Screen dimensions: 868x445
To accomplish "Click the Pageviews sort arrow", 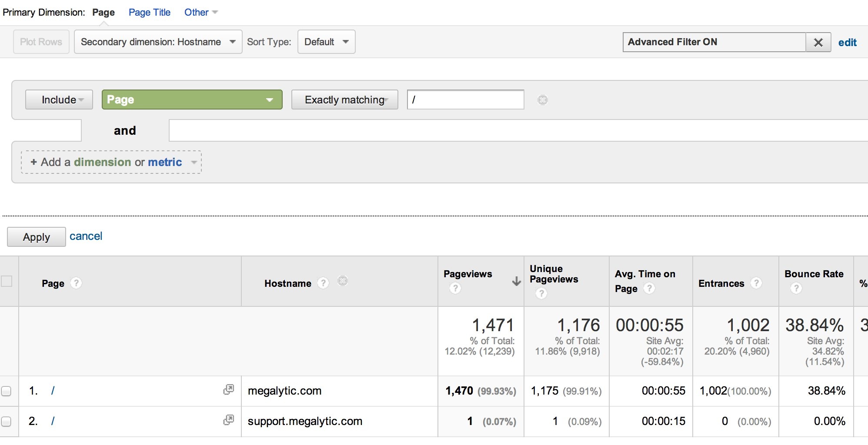I will pyautogui.click(x=516, y=282).
